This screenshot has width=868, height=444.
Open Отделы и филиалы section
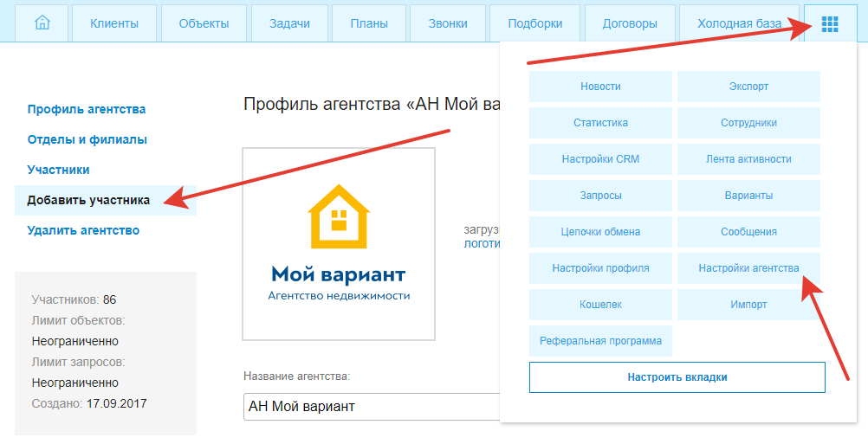point(87,139)
